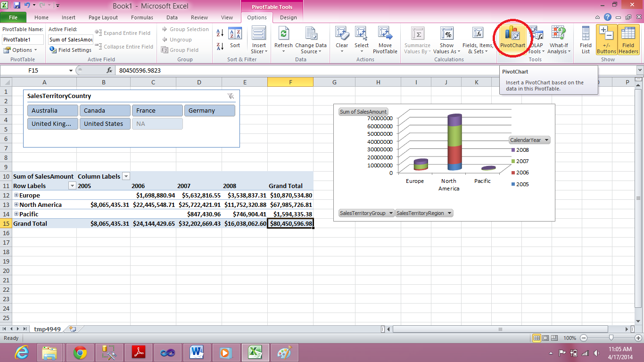Open the Select actions menu icon
This screenshot has width=644, height=362.
(362, 34)
